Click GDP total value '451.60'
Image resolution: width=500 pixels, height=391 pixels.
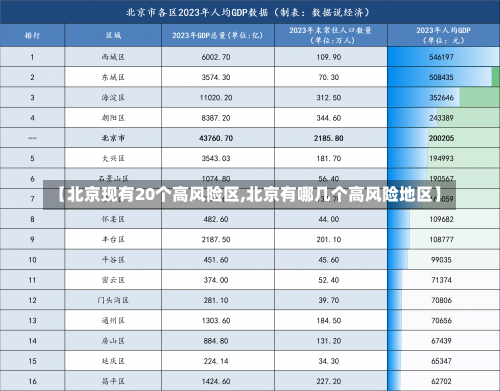216,260
